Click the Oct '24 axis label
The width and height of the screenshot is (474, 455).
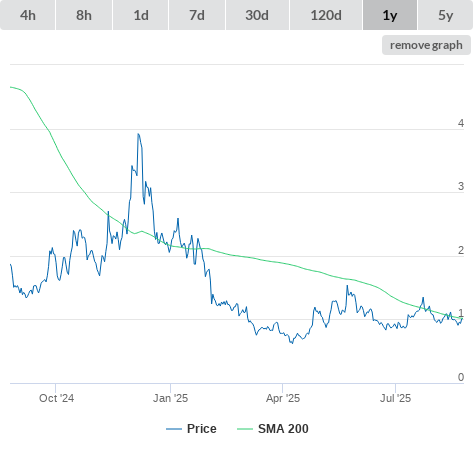tap(56, 398)
